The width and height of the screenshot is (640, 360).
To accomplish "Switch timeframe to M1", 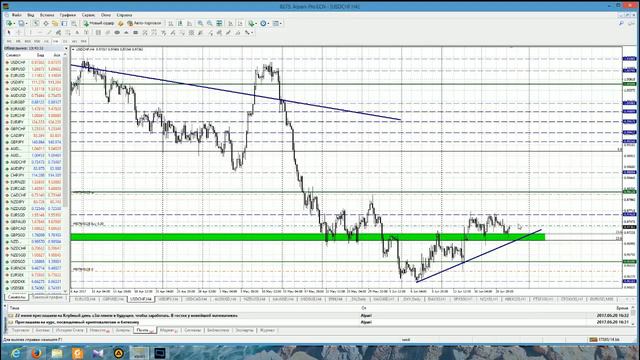I will click(9, 41).
